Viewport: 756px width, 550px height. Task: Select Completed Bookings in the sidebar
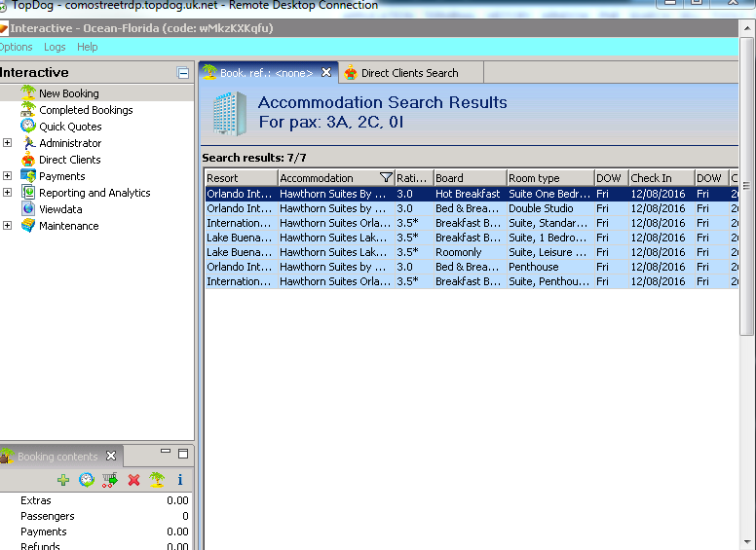click(85, 110)
